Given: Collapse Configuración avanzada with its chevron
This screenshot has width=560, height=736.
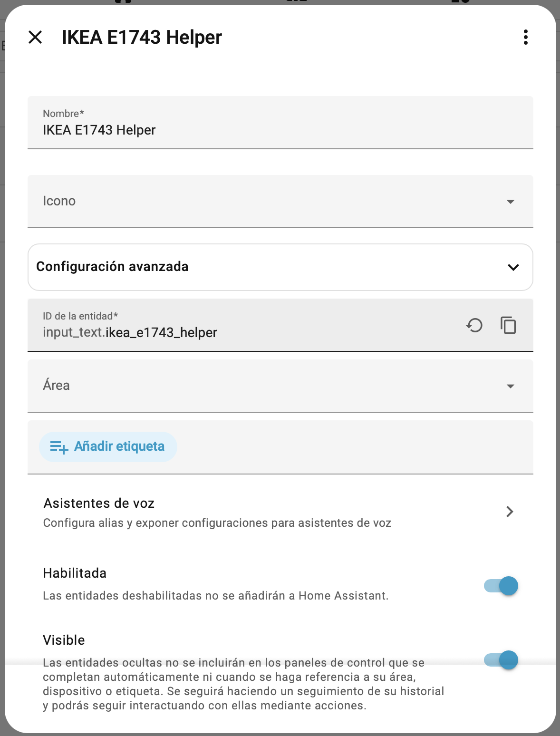Looking at the screenshot, I should 513,267.
